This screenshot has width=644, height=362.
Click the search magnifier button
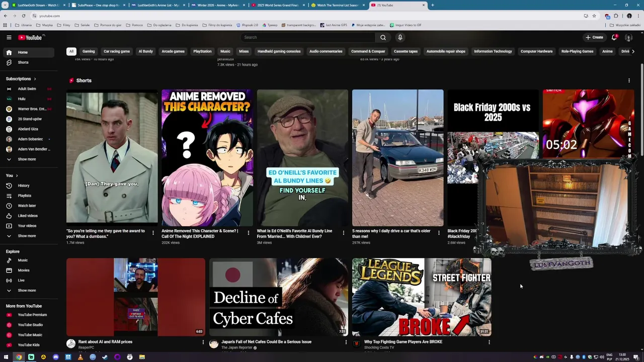click(383, 37)
